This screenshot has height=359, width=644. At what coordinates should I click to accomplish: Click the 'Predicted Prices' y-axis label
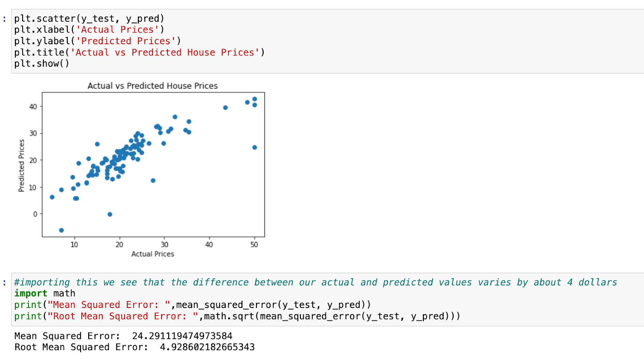click(x=21, y=165)
